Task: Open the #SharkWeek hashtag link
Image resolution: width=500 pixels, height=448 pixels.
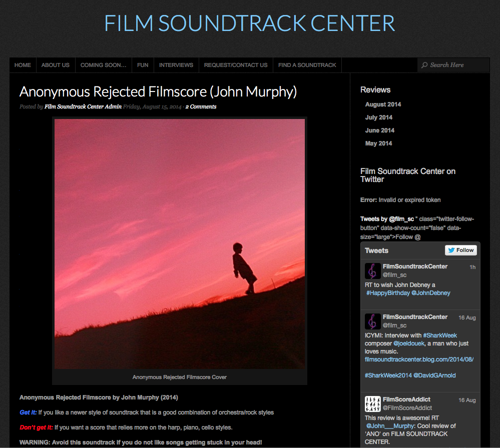Action: click(440, 335)
